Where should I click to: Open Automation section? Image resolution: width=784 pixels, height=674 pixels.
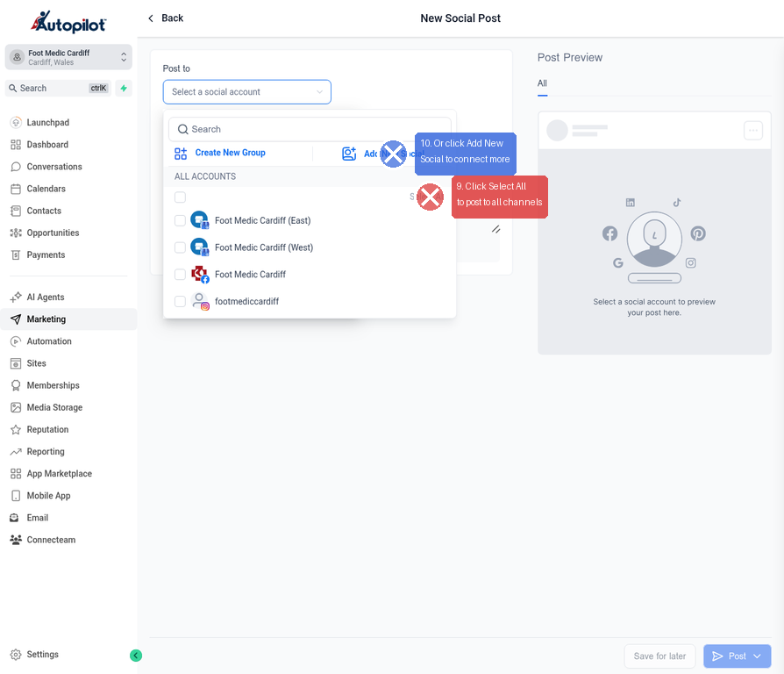coord(49,341)
